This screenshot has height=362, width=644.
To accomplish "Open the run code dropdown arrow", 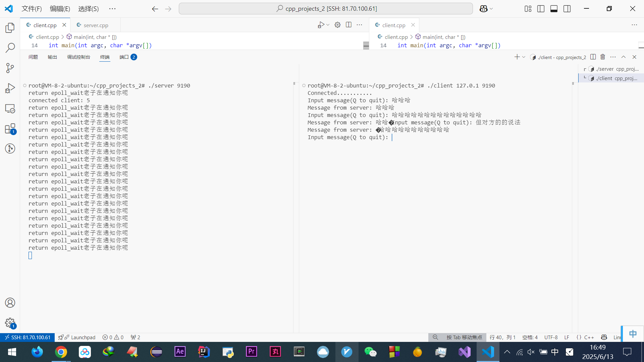I will 328,25.
